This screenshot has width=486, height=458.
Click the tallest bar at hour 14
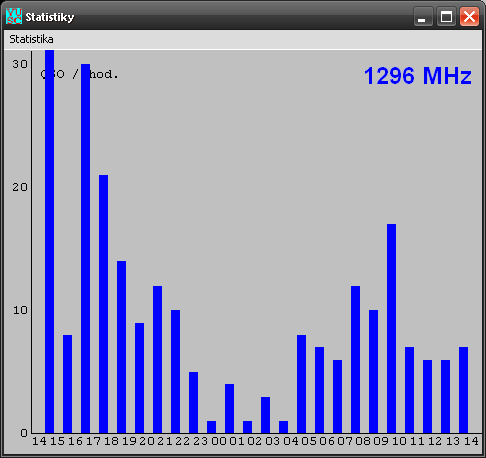pyautogui.click(x=50, y=242)
